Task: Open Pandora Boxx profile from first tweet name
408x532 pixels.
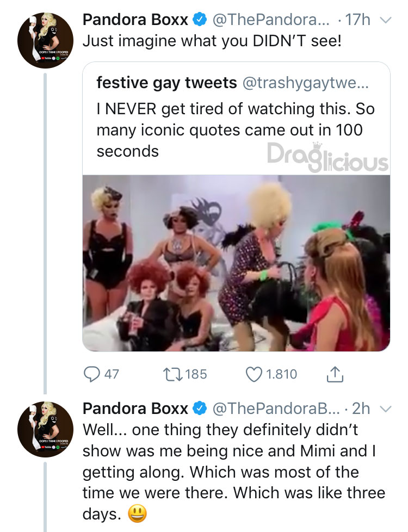Action: (135, 20)
